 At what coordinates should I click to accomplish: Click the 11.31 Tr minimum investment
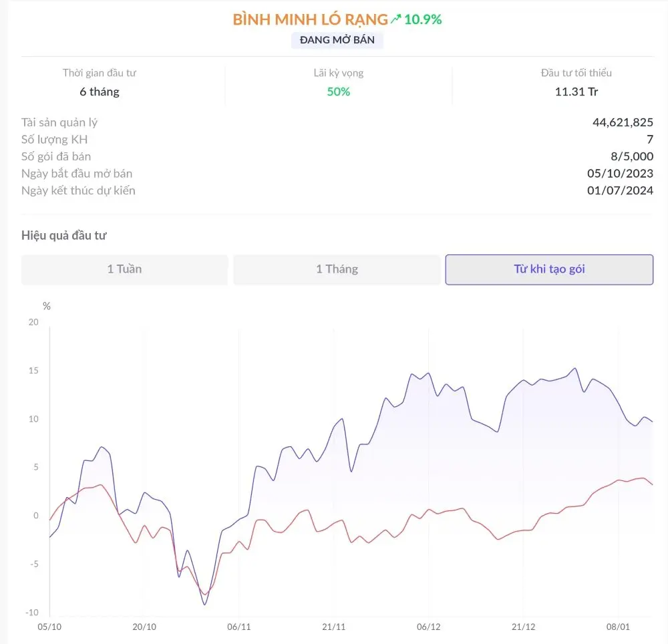pos(576,92)
